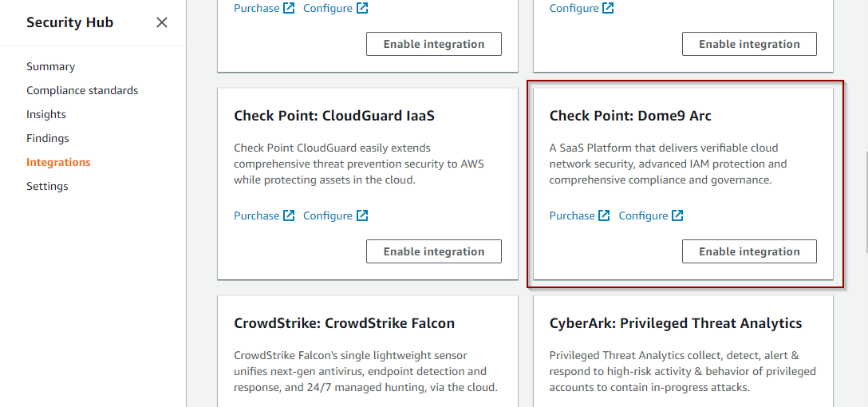The image size is (868, 407).
Task: Select Findings in the sidebar
Action: (x=48, y=138)
